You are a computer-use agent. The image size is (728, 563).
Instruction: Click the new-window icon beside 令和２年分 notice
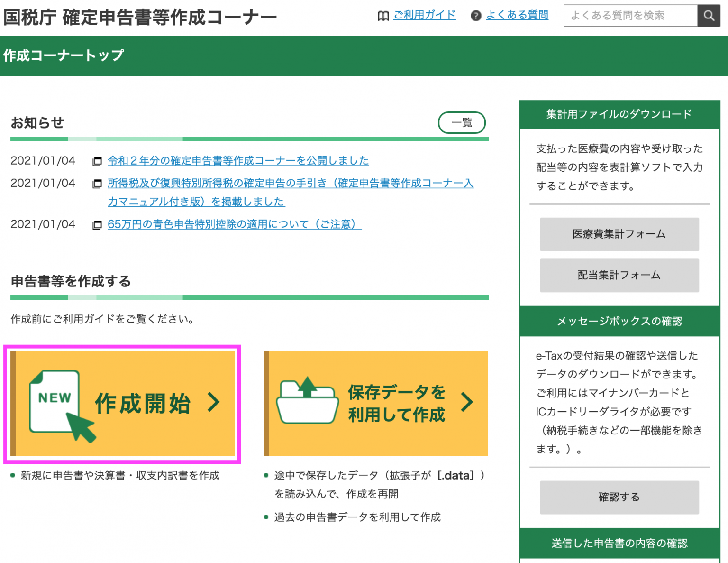tap(97, 161)
